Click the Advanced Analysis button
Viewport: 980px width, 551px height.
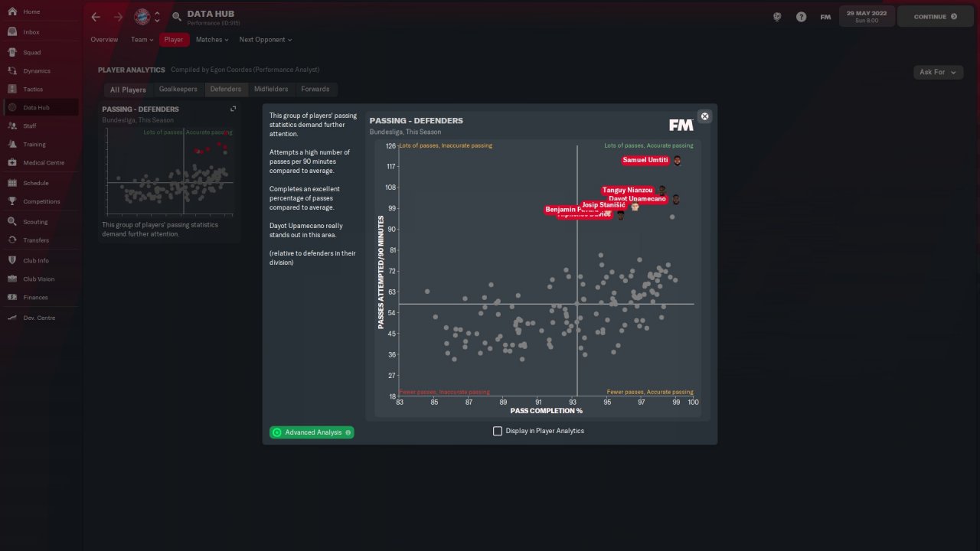pyautogui.click(x=312, y=432)
